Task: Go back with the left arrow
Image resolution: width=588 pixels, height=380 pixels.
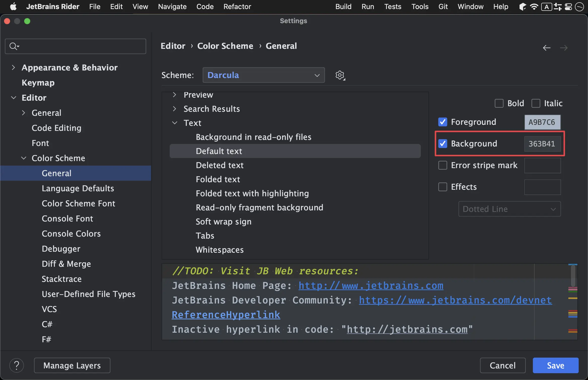Action: (x=546, y=48)
